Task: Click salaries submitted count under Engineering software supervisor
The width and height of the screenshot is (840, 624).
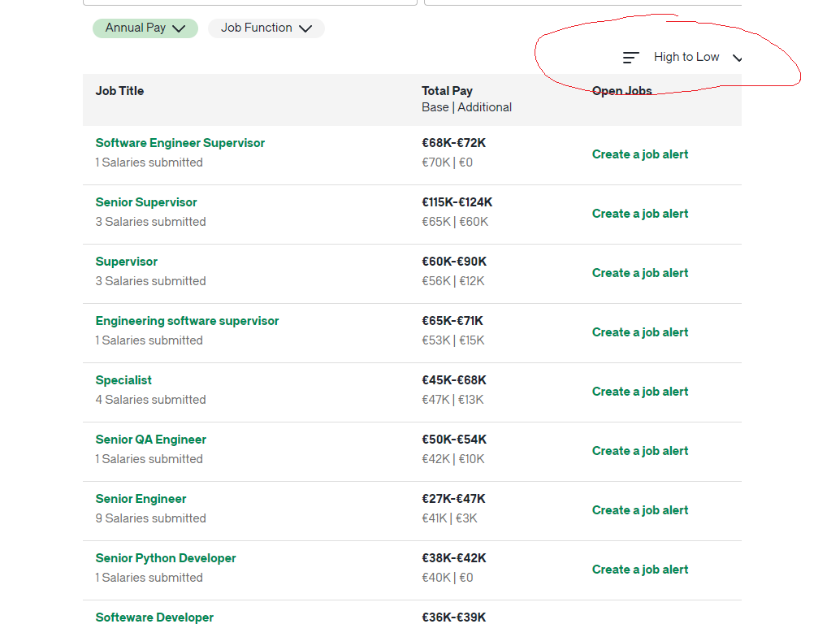Action: click(149, 340)
